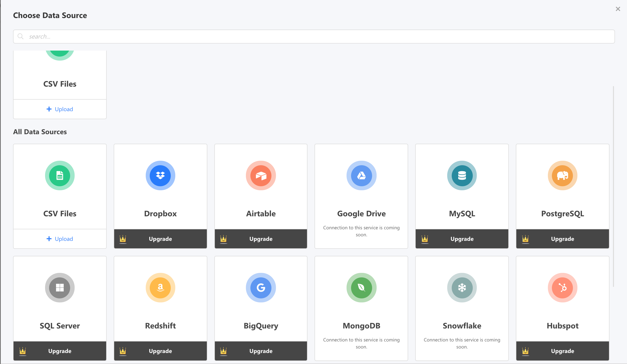The height and width of the screenshot is (364, 627).
Task: Click the Redshift Amazon icon
Action: click(x=160, y=288)
